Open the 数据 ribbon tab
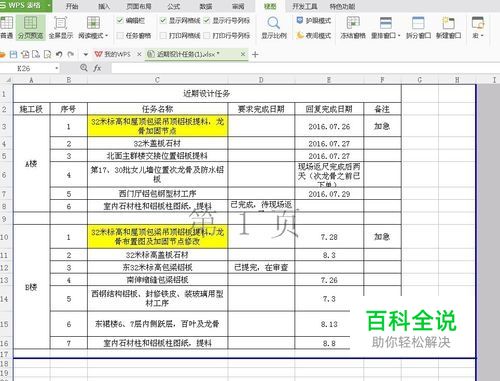 206,6
